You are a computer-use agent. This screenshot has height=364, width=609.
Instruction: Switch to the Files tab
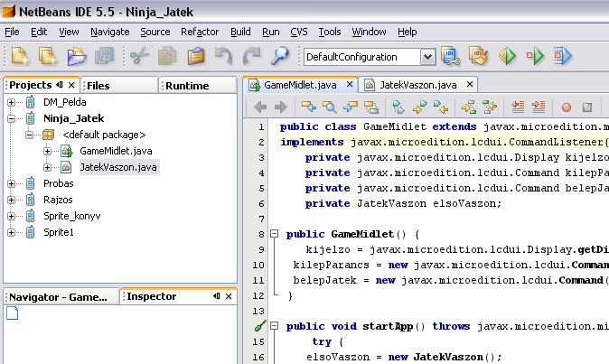(119, 86)
